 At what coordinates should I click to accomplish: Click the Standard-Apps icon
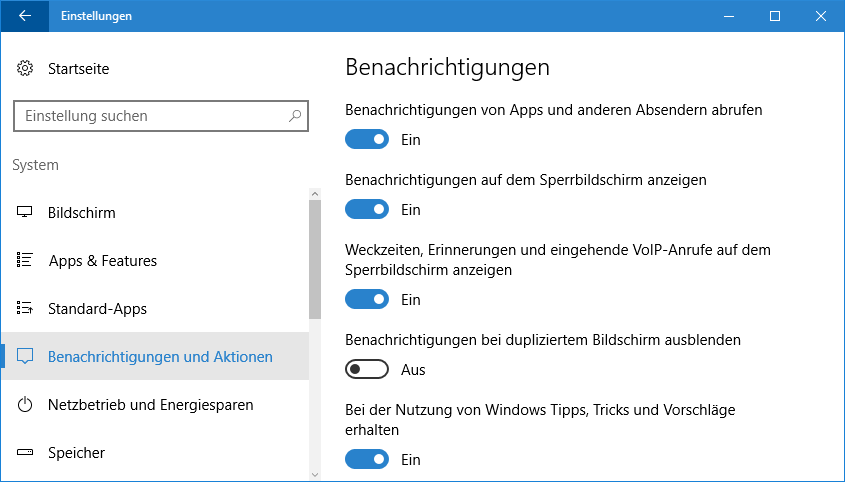pos(26,309)
